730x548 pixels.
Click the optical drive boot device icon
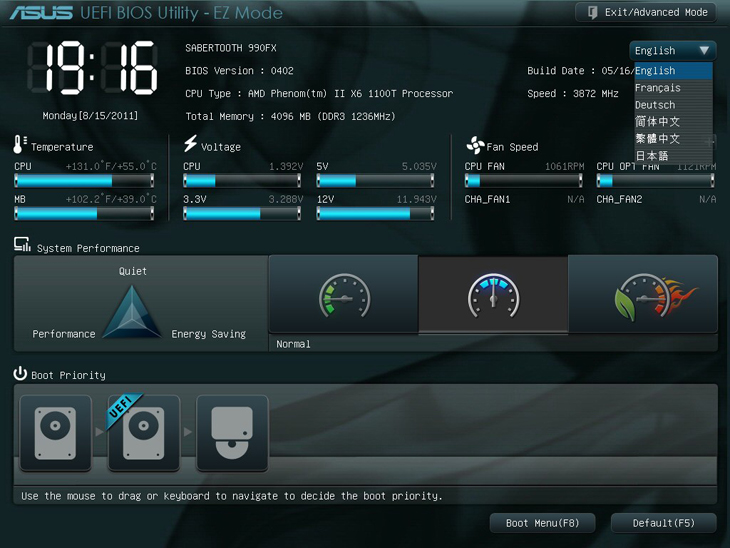[232, 433]
